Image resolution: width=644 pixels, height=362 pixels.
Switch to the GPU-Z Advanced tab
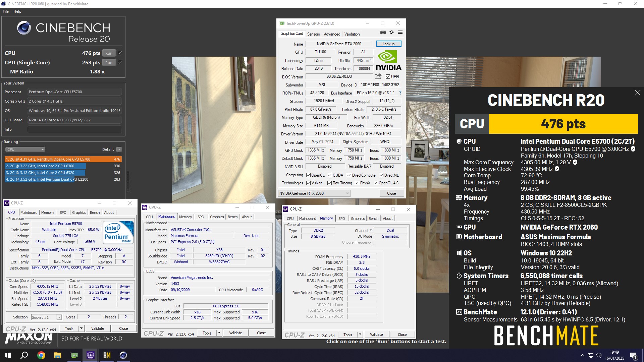[x=332, y=34]
